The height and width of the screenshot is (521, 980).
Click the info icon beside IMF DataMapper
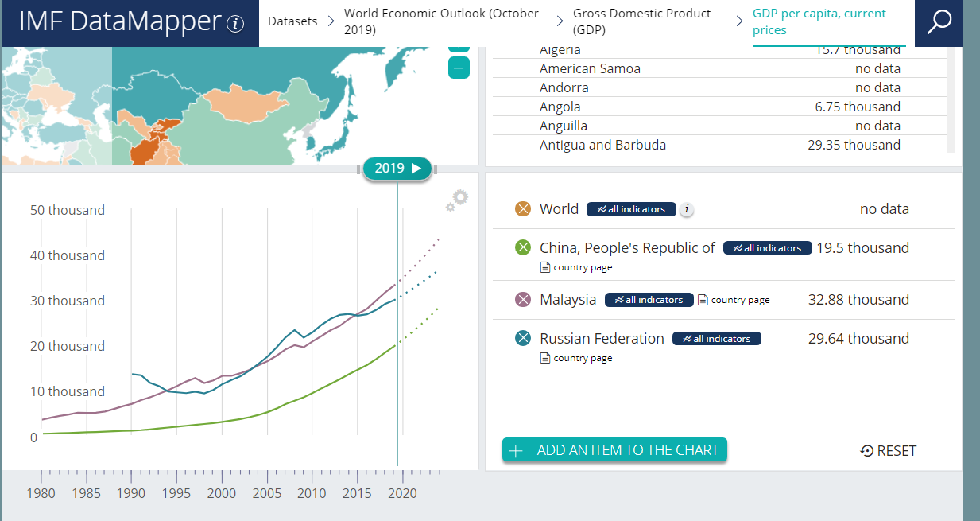[x=235, y=24]
